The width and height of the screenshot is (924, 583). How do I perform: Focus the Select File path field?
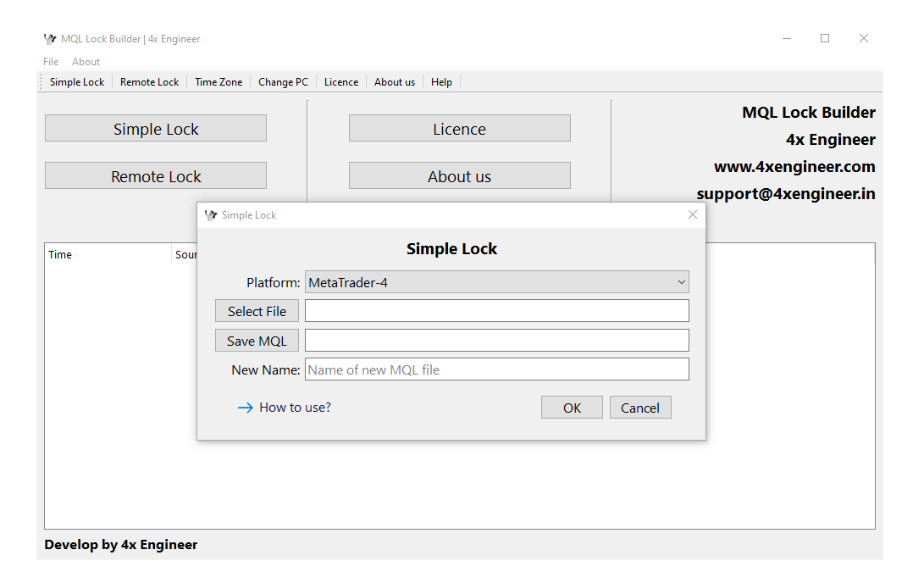point(497,311)
